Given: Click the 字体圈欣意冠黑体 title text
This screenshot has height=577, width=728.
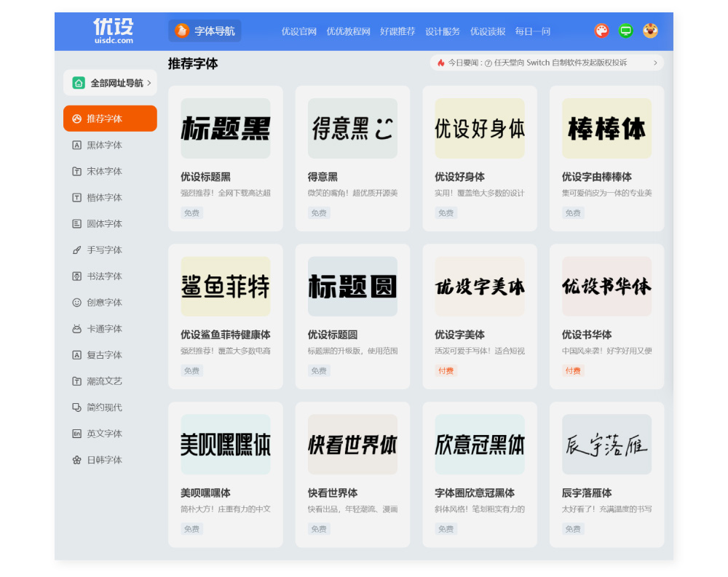Looking at the screenshot, I should point(475,493).
